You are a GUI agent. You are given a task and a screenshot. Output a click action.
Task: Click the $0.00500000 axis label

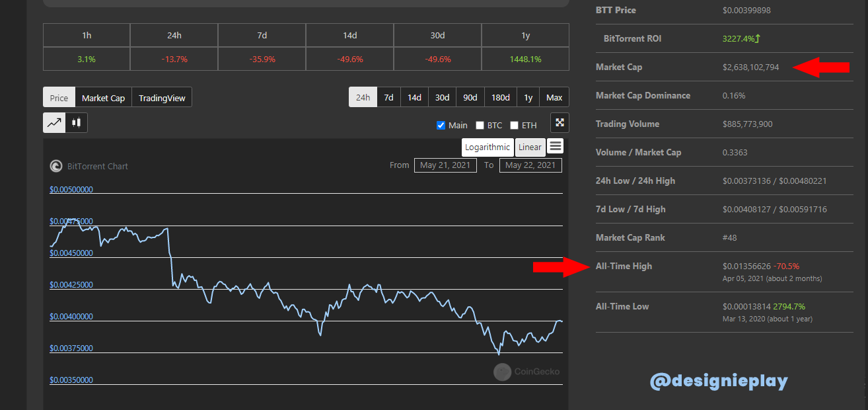coord(71,190)
